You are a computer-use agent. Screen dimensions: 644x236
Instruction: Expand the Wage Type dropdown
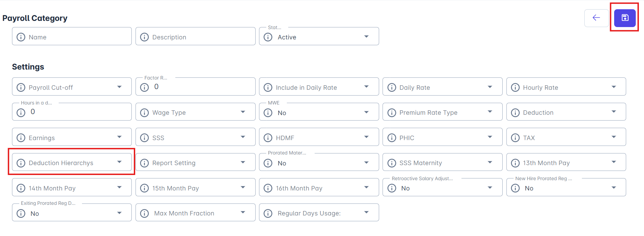(x=243, y=112)
